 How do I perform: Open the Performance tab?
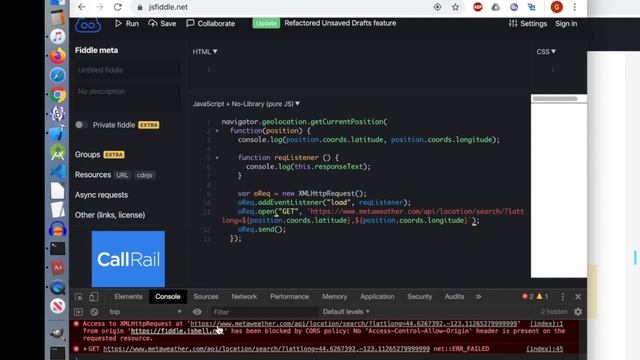(x=289, y=297)
